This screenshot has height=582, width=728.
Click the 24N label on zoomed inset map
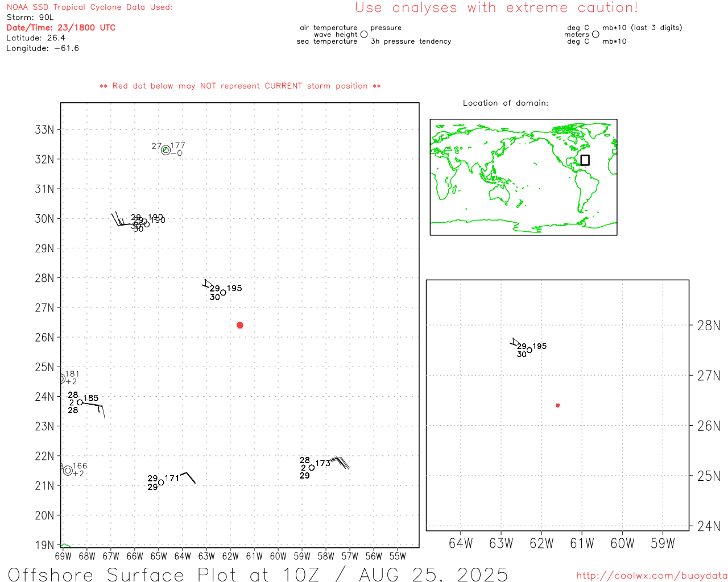click(x=709, y=526)
